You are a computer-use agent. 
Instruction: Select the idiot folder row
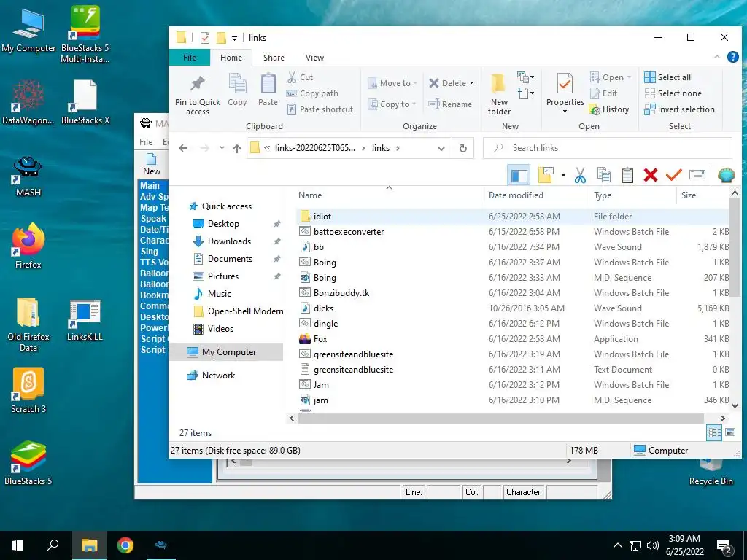512,216
